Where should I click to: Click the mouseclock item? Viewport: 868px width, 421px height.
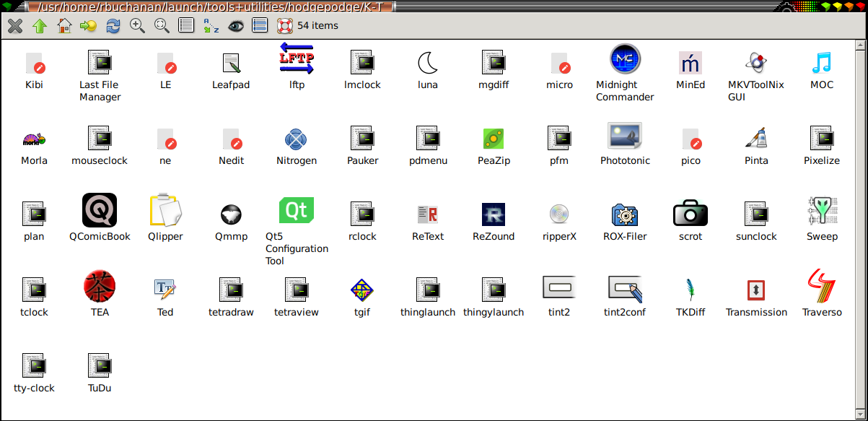tap(99, 139)
